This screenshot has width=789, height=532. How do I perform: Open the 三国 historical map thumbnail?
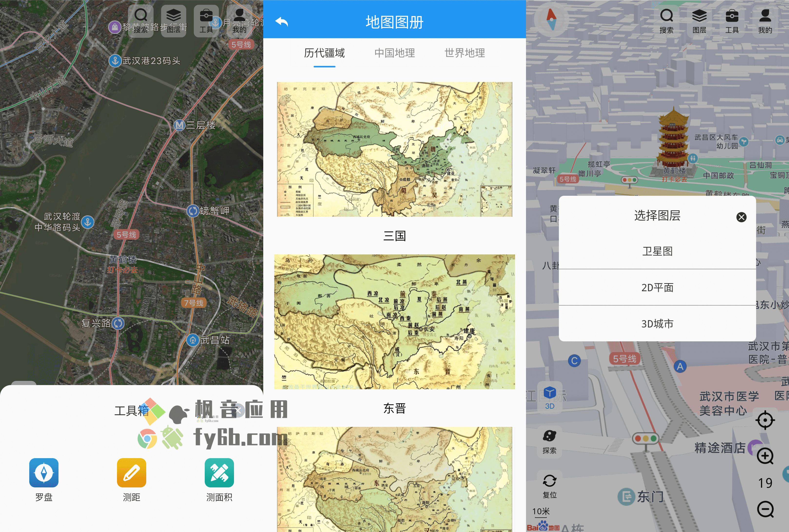pyautogui.click(x=394, y=149)
